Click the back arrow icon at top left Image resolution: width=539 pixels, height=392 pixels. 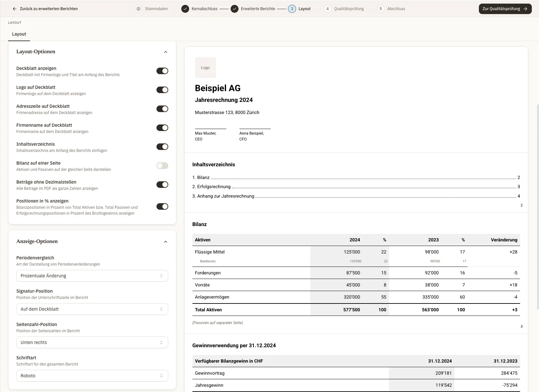[x=14, y=9]
